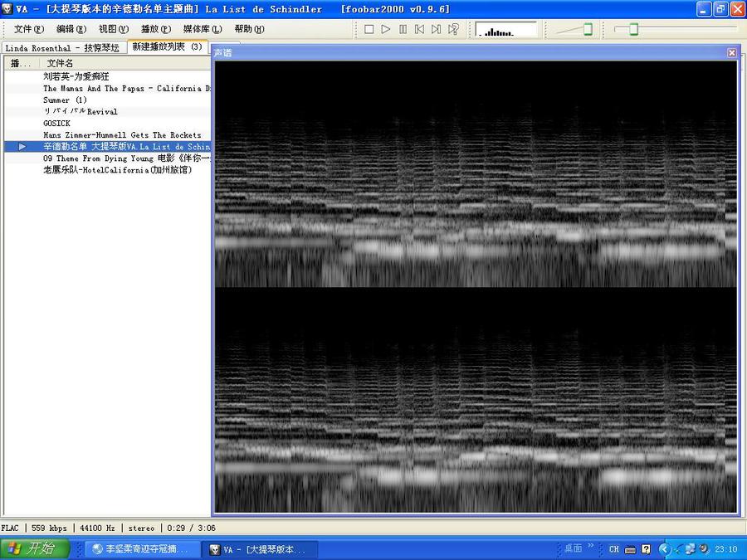Click the 播... column header
The height and width of the screenshot is (560, 747).
coord(22,63)
